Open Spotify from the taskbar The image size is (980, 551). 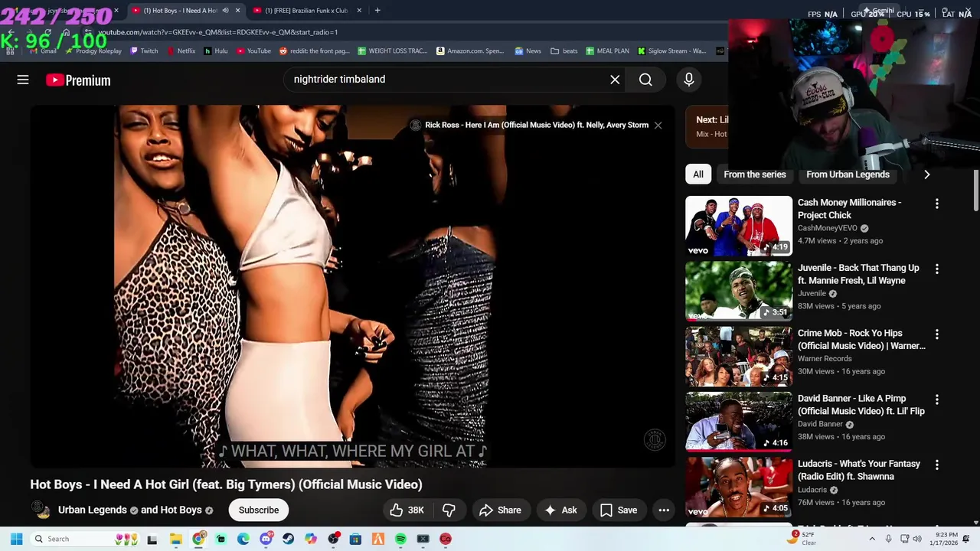pos(400,539)
